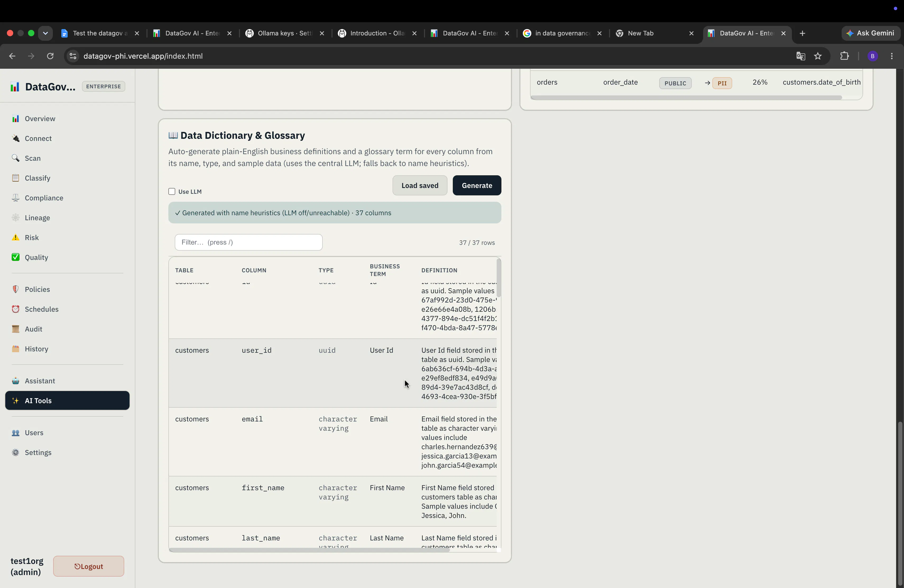The height and width of the screenshot is (588, 904).
Task: Click the Audit scroll icon
Action: (x=16, y=329)
